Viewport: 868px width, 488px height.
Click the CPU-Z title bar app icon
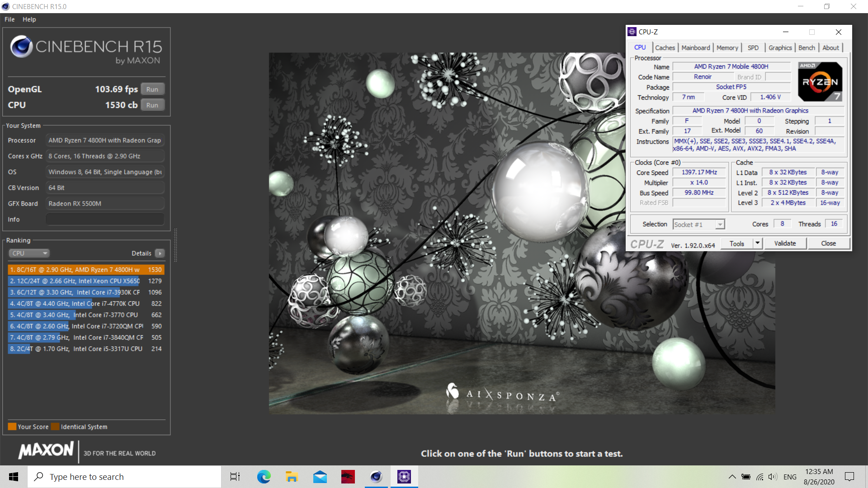point(632,32)
